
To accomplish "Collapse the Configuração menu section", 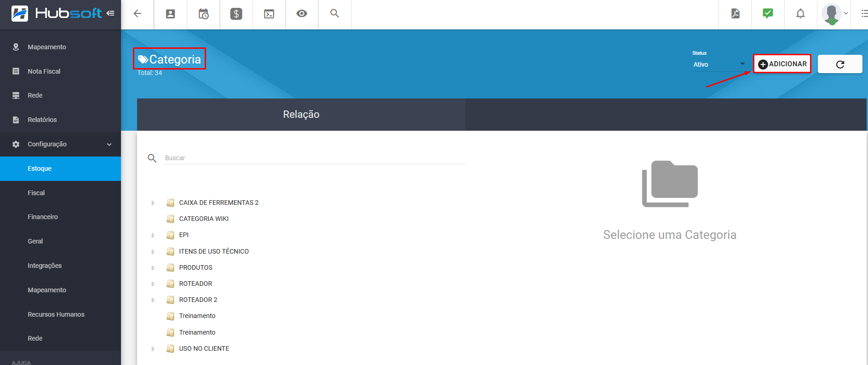I will click(x=60, y=144).
